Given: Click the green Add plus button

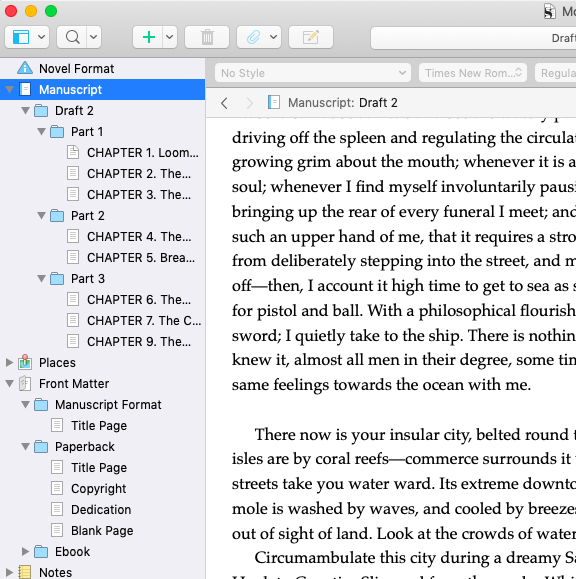Looking at the screenshot, I should 148,37.
